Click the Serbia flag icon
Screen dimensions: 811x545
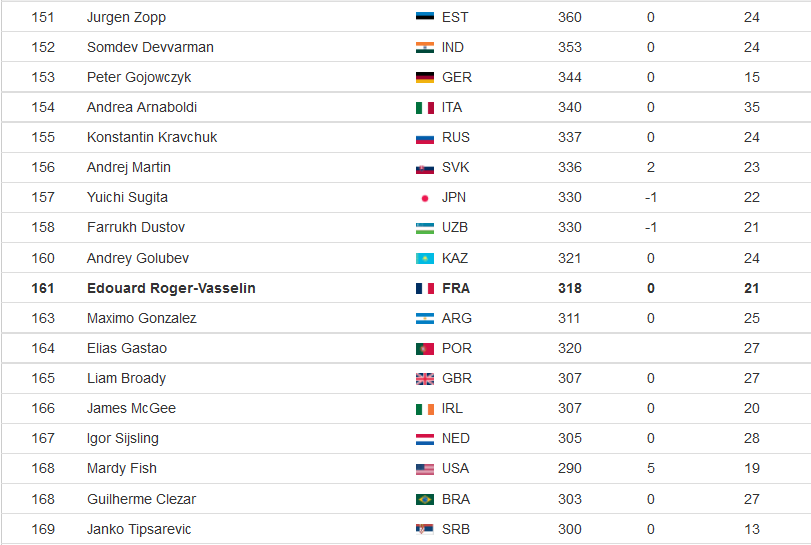click(425, 529)
